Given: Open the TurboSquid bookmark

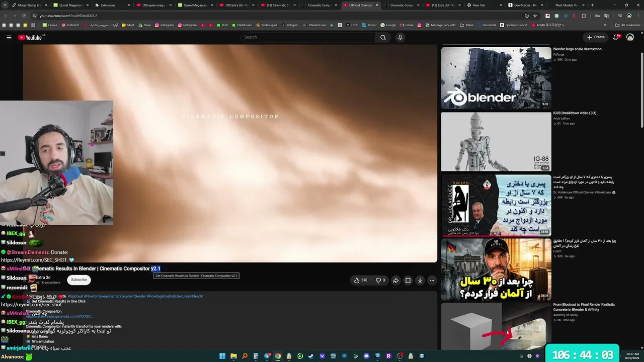Looking at the screenshot, I should click(x=267, y=25).
